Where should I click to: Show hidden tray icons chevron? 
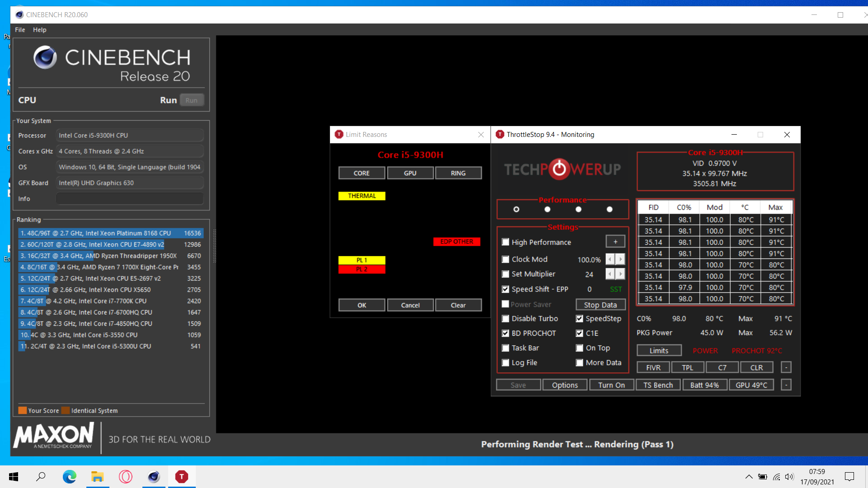(749, 477)
